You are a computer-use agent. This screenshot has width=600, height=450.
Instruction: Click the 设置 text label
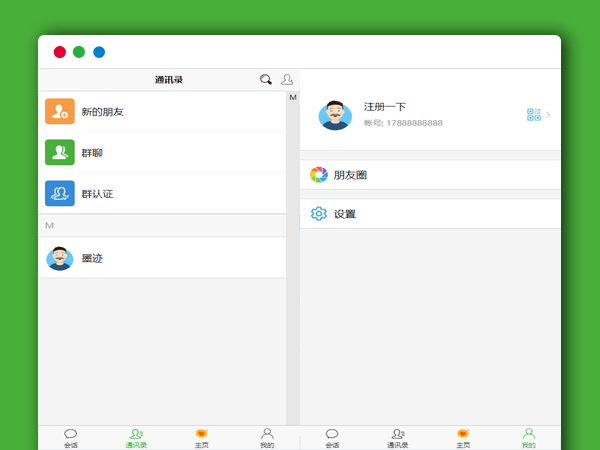(x=345, y=214)
